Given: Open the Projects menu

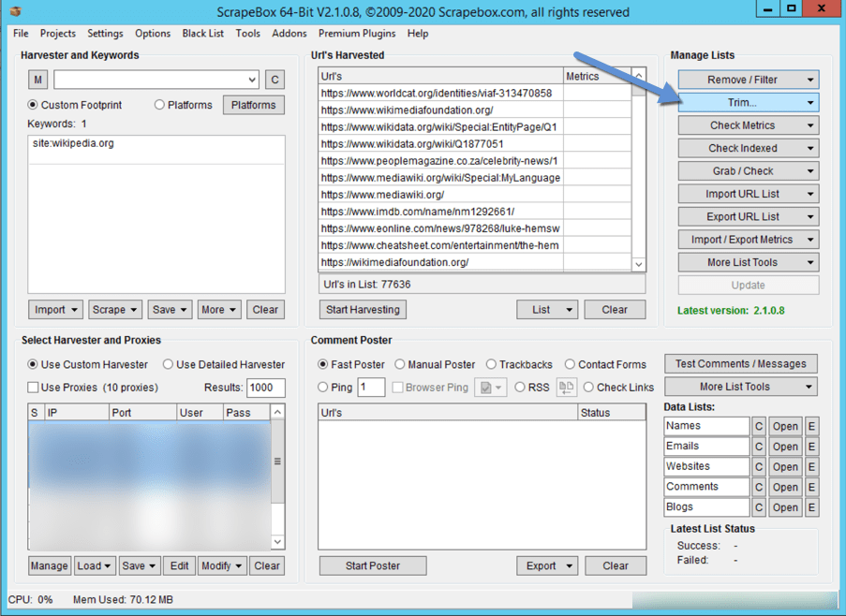Looking at the screenshot, I should (58, 34).
